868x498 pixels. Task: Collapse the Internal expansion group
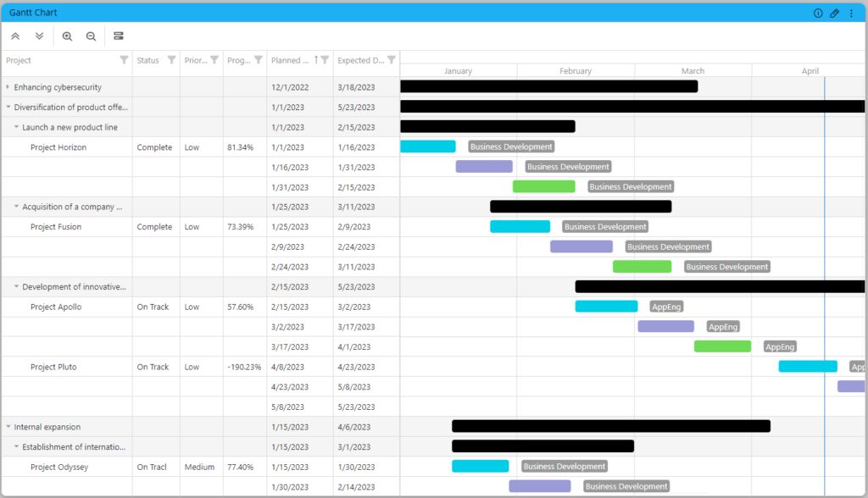tap(7, 427)
